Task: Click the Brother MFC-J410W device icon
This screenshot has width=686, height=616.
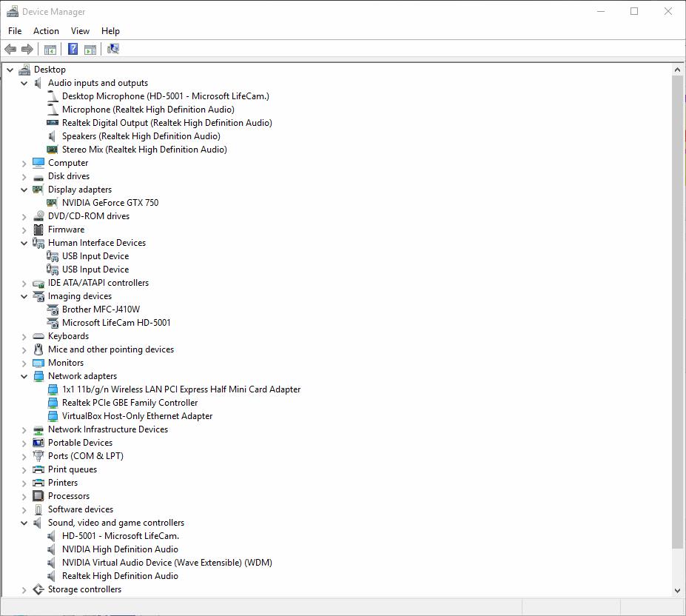Action: (x=52, y=309)
